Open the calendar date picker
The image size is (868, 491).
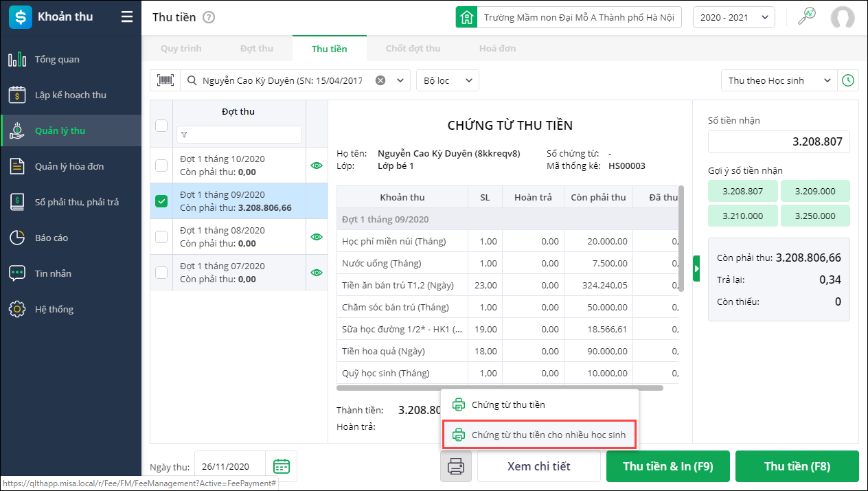[282, 466]
